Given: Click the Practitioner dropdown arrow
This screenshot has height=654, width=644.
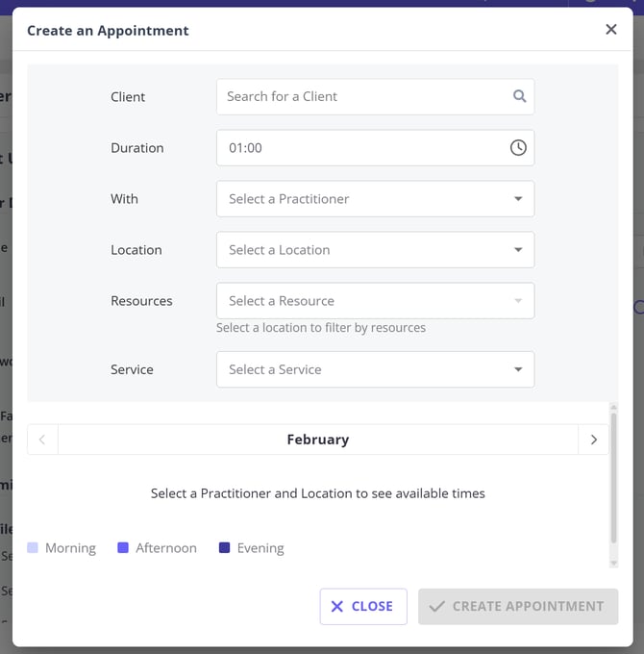Looking at the screenshot, I should 518,199.
